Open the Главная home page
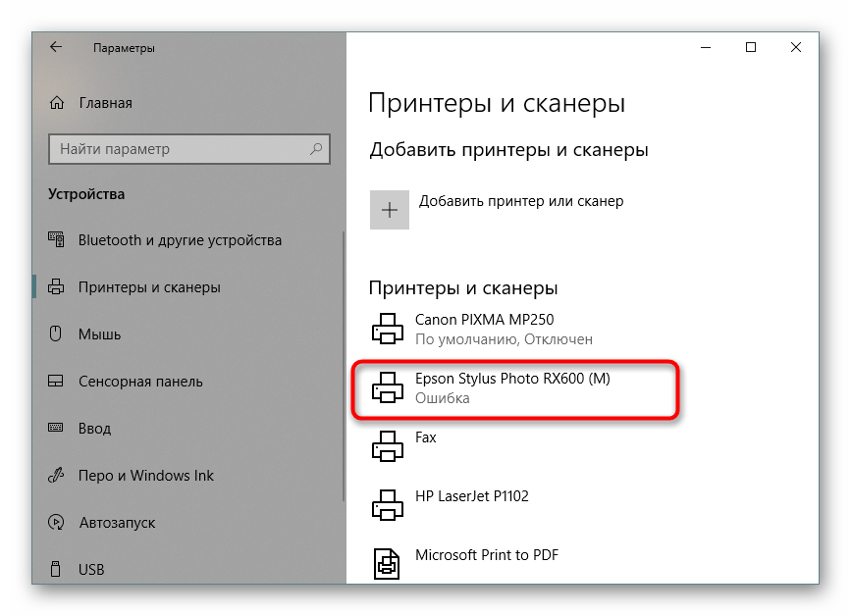This screenshot has height=616, width=851. coord(105,103)
